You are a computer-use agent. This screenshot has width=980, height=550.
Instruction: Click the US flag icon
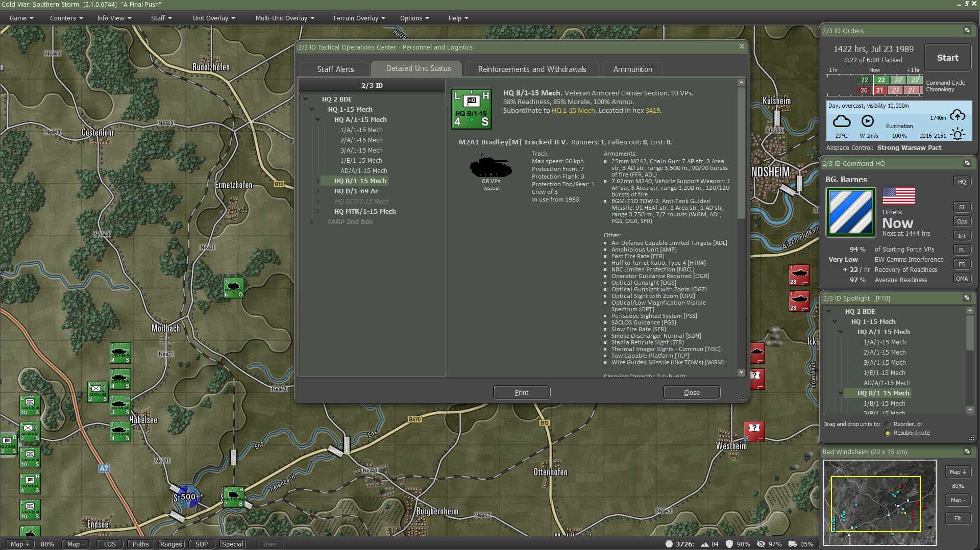(x=898, y=196)
